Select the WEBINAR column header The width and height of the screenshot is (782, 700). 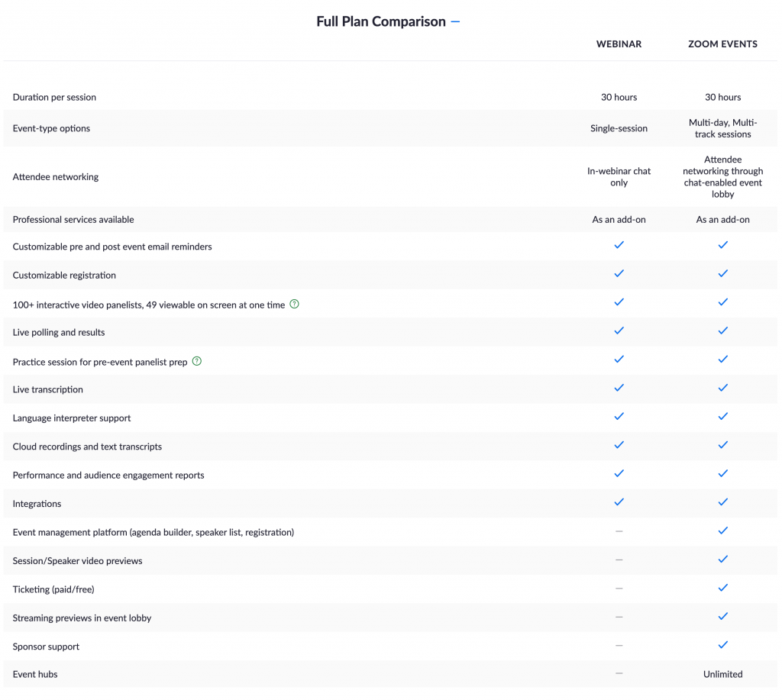[619, 44]
